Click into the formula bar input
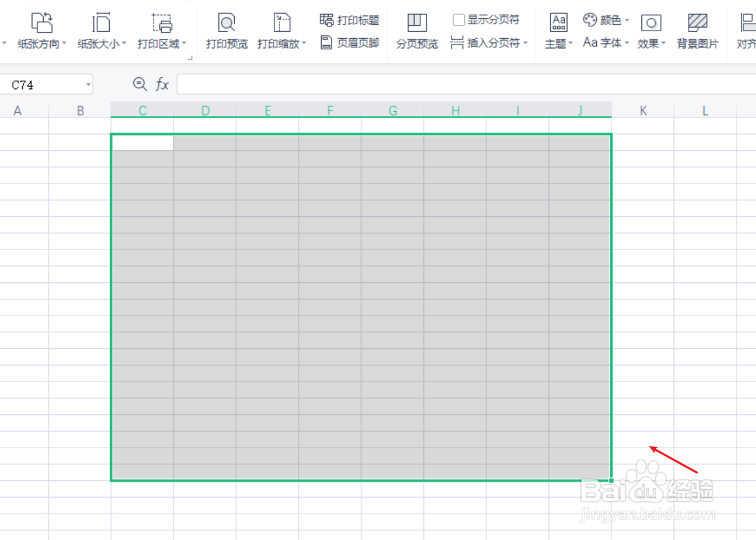Screen dimensions: 756x540 point(466,84)
